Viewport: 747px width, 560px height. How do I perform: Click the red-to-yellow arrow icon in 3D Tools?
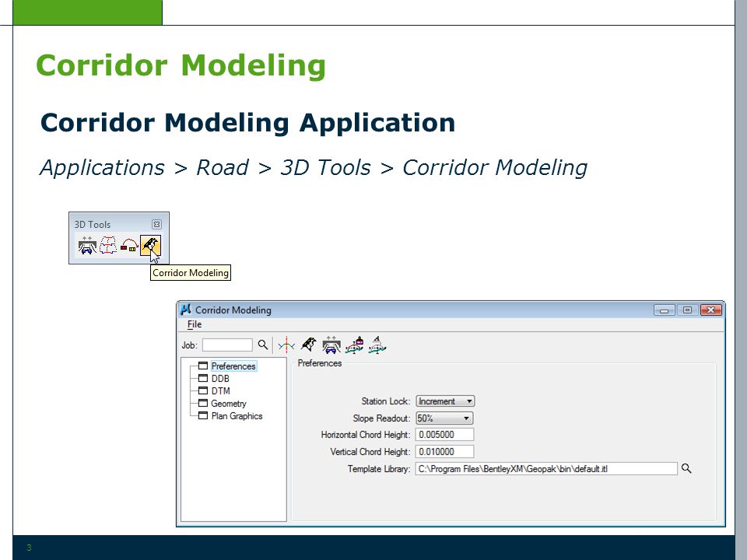(129, 246)
